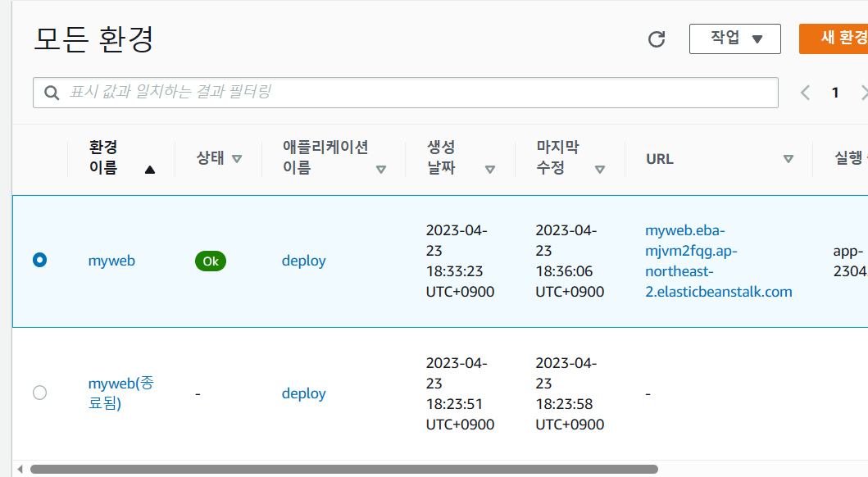
Task: Click the 생성 날짜 header text
Action: 441,157
